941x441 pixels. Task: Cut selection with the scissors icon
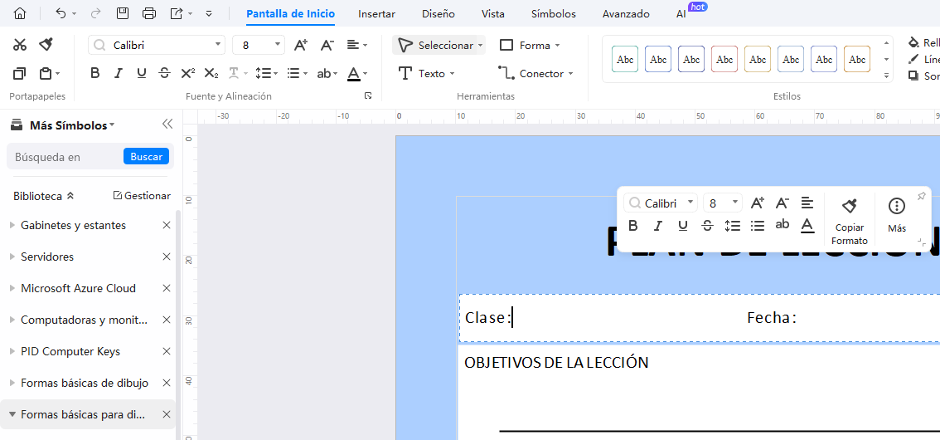(20, 45)
